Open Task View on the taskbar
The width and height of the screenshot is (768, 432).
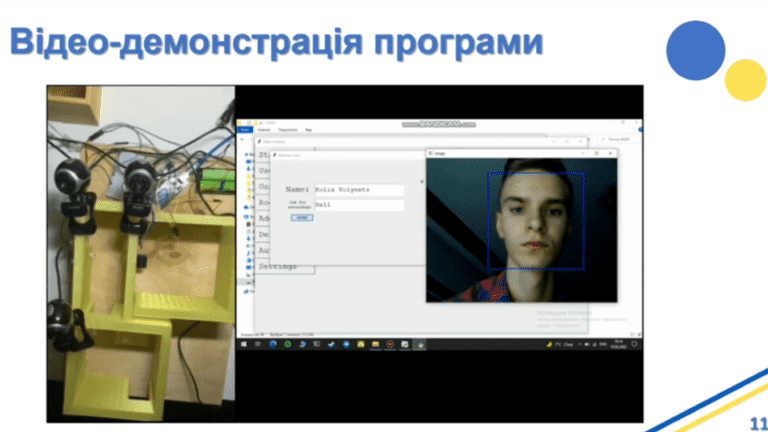[x=258, y=344]
